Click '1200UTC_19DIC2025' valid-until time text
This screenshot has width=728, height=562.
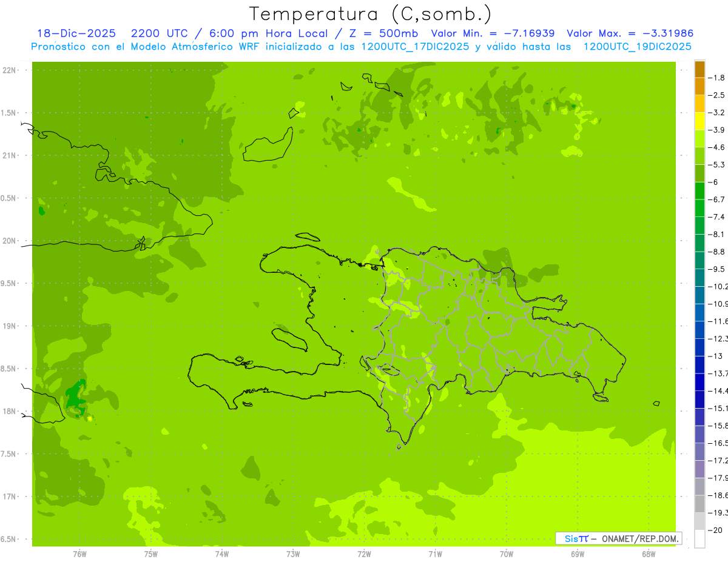(x=637, y=47)
